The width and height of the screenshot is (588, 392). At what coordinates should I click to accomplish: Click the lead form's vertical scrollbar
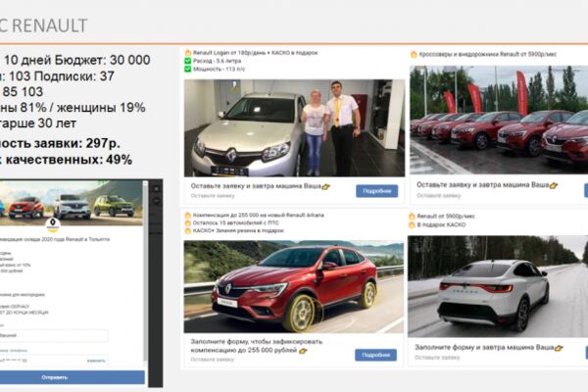(145, 273)
